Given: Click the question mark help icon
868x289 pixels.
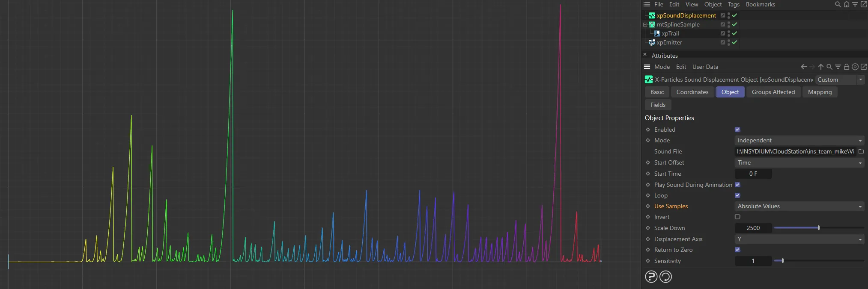Looking at the screenshot, I should click(x=651, y=277).
